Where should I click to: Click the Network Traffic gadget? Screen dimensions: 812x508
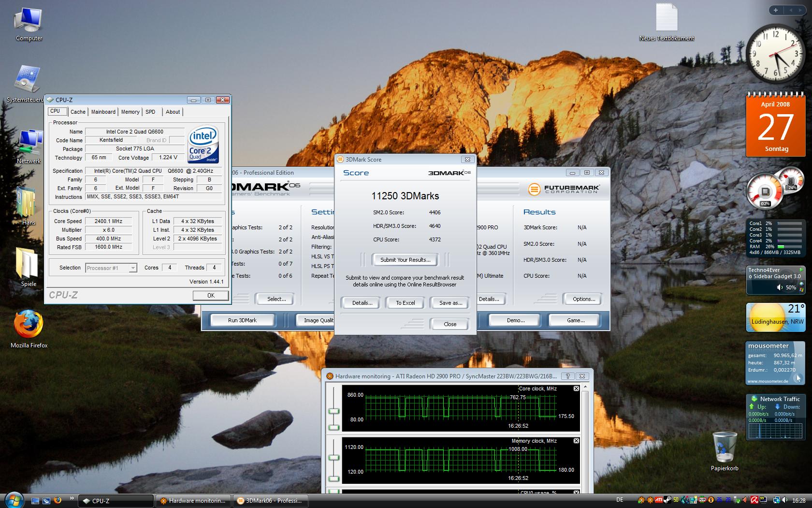point(776,417)
